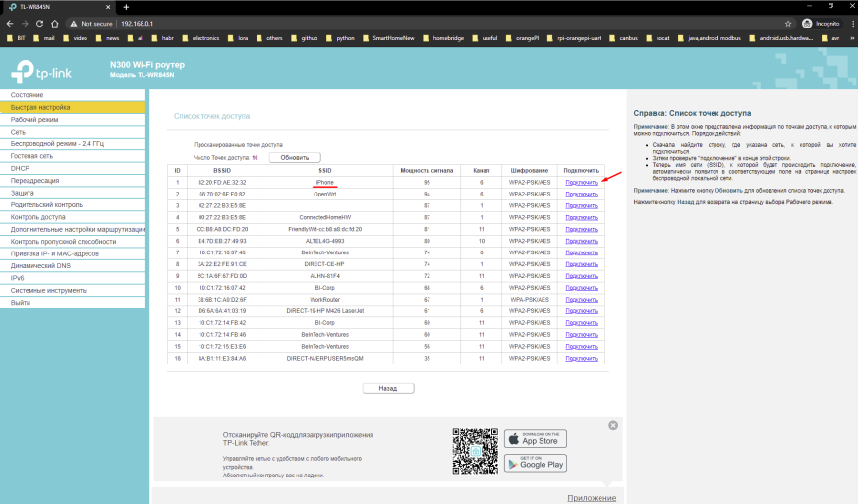The image size is (858, 504).
Task: Open the Защита sidebar section
Action: (73, 193)
